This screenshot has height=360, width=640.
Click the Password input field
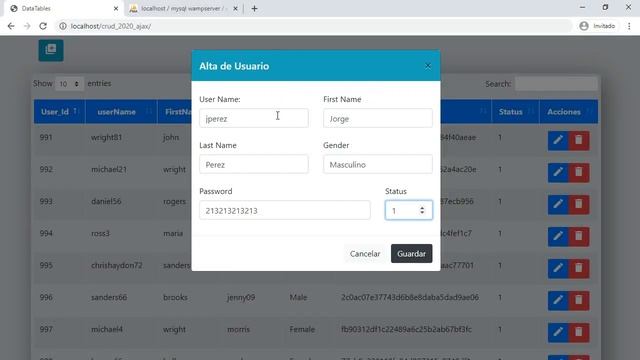tap(285, 211)
